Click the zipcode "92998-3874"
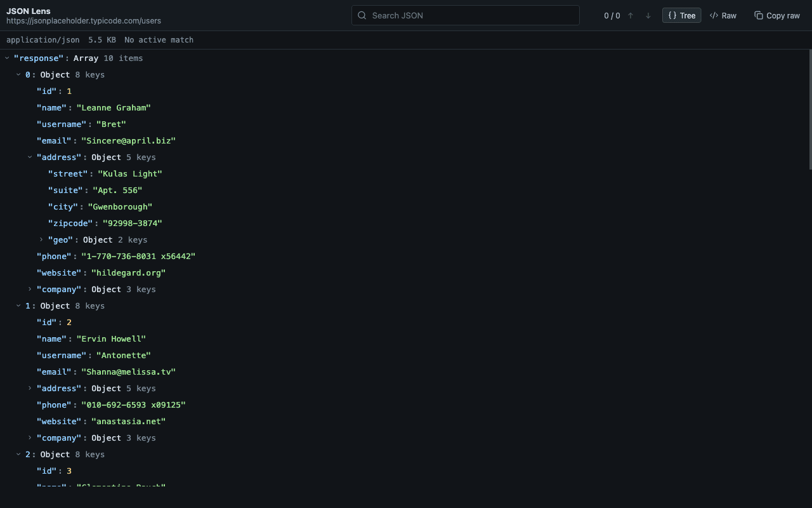The width and height of the screenshot is (812, 508). tap(133, 223)
